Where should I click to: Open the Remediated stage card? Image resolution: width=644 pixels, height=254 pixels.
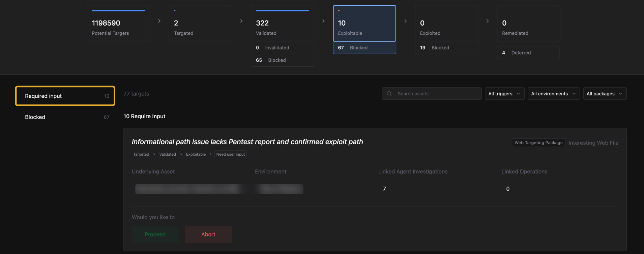coord(529,23)
